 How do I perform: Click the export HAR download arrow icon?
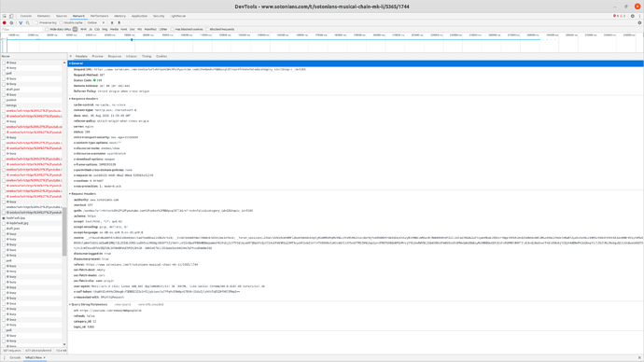pos(119,23)
